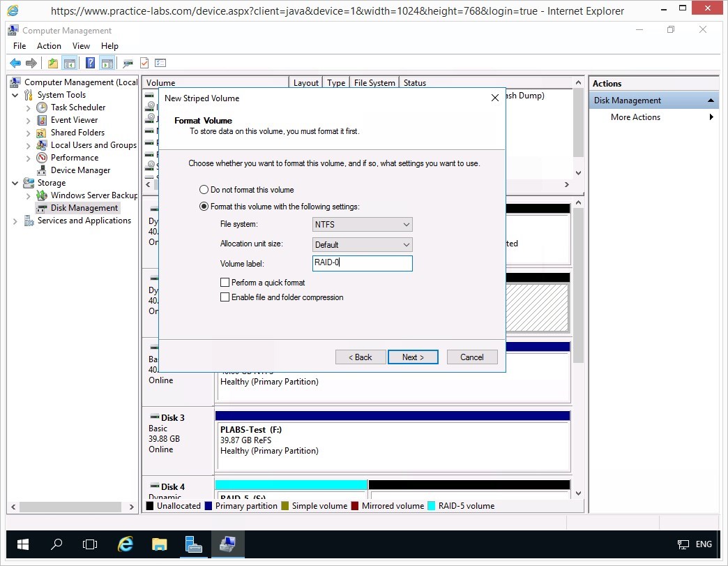Select 'Do not format this volume'
Image resolution: width=728 pixels, height=566 pixels.
coord(204,190)
